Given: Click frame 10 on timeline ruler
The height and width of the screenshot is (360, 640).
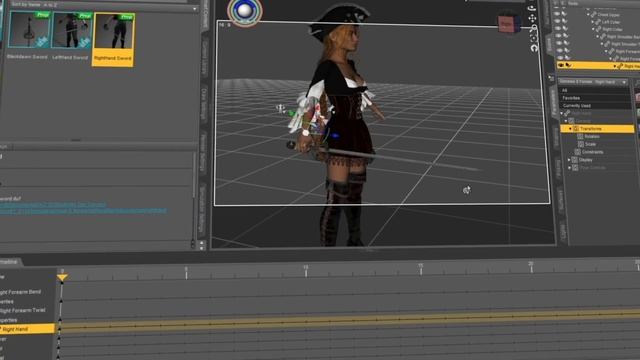Looking at the screenshot, I should click(306, 271).
